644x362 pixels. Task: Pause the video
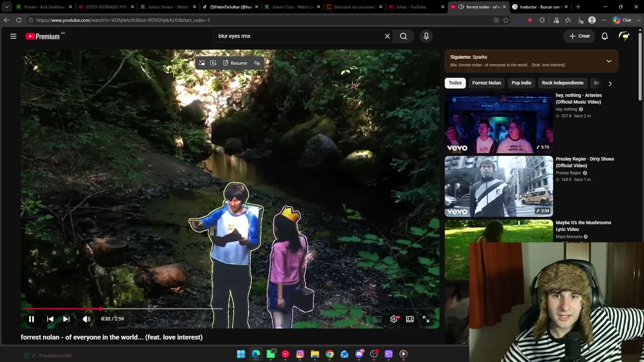pos(31,319)
